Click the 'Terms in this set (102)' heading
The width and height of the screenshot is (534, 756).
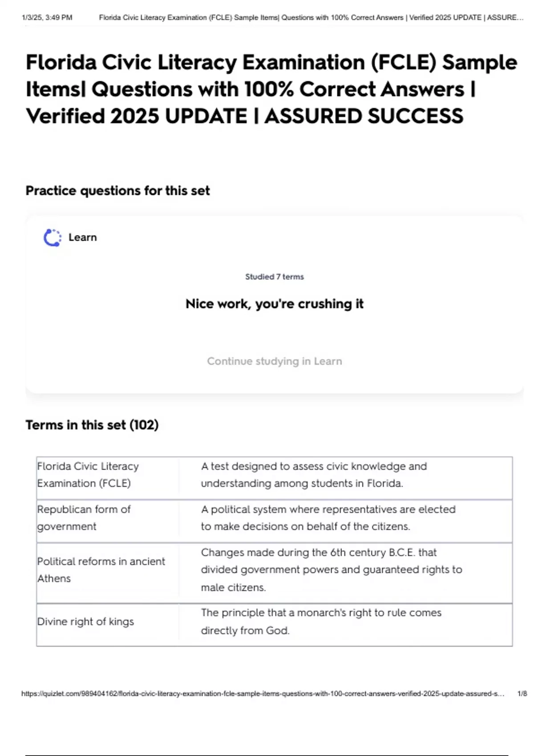(x=92, y=425)
